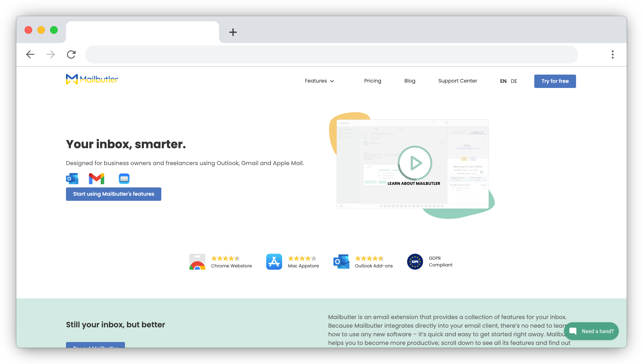Expand the Features dropdown menu

319,81
